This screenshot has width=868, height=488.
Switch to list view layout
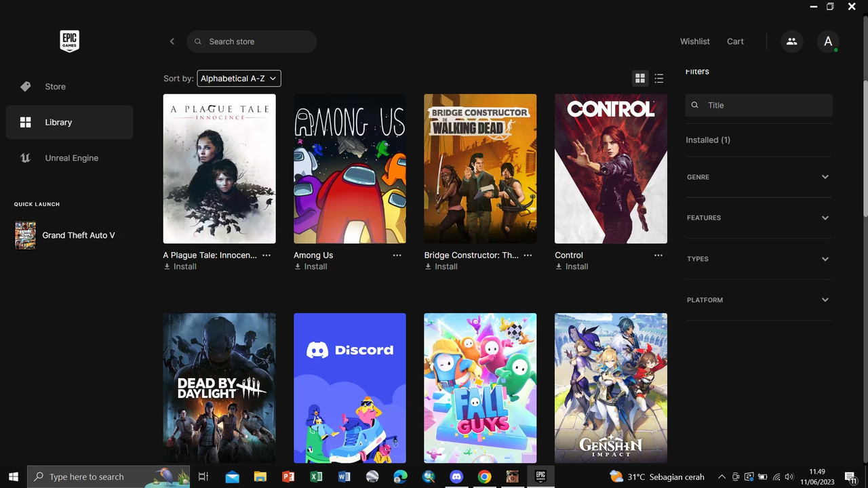point(659,79)
